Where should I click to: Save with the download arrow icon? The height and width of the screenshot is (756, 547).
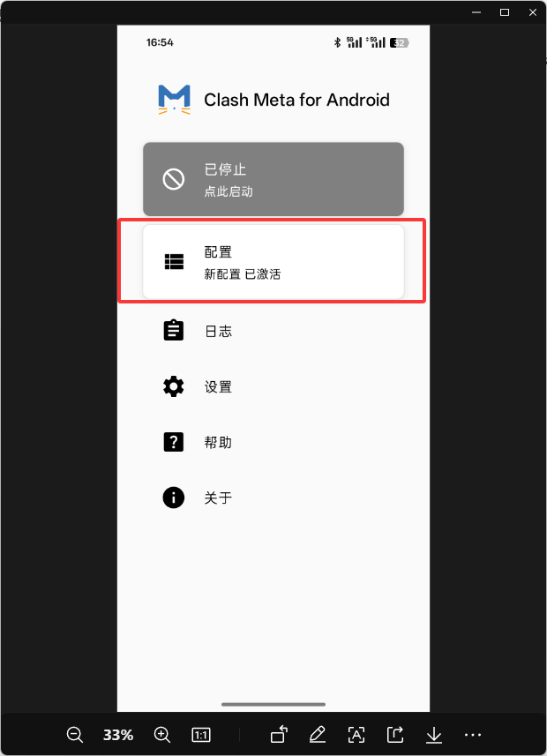coord(434,735)
